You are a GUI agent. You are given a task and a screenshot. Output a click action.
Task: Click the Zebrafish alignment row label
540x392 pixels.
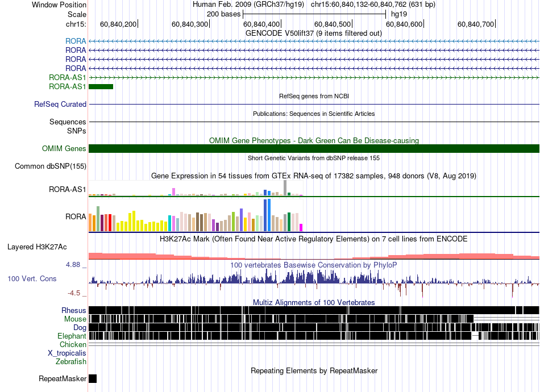(71, 362)
